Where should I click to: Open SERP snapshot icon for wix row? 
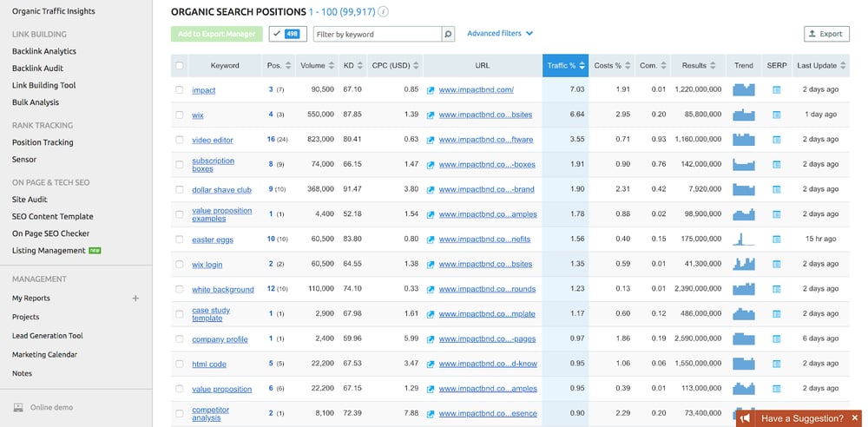click(777, 115)
